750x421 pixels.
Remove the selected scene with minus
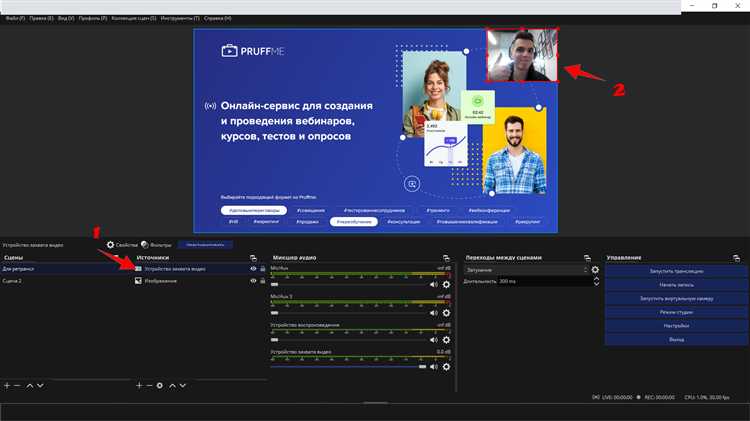coord(17,386)
